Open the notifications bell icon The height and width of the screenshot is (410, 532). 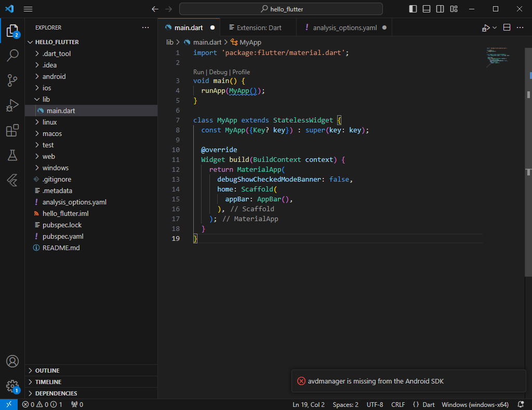[521, 405]
